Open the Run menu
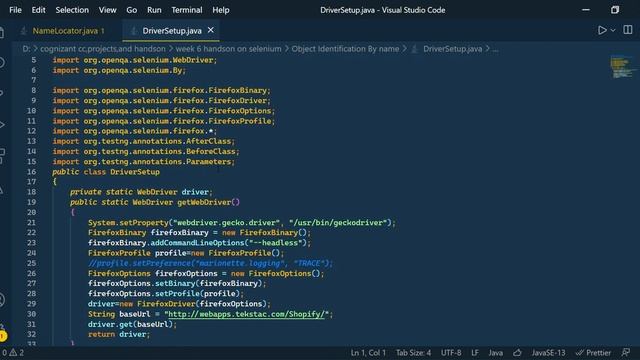Screen dimensions: 640x360 click(x=154, y=10)
